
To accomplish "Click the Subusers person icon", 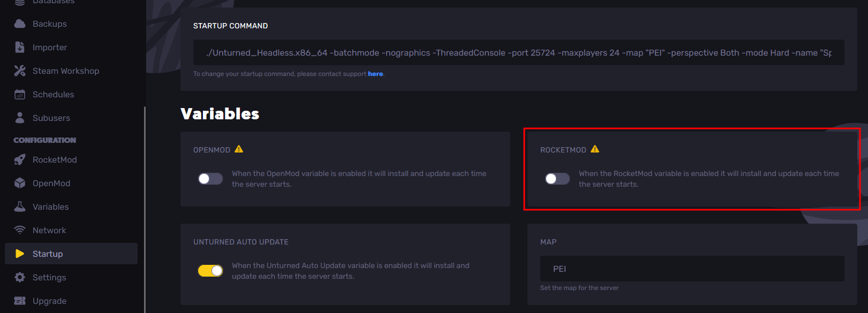I will click(20, 118).
